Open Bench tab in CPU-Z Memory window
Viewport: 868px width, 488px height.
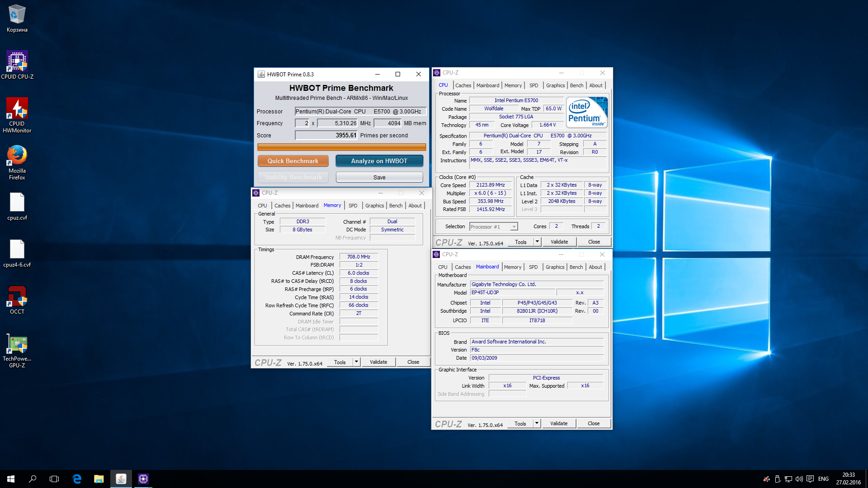click(396, 206)
